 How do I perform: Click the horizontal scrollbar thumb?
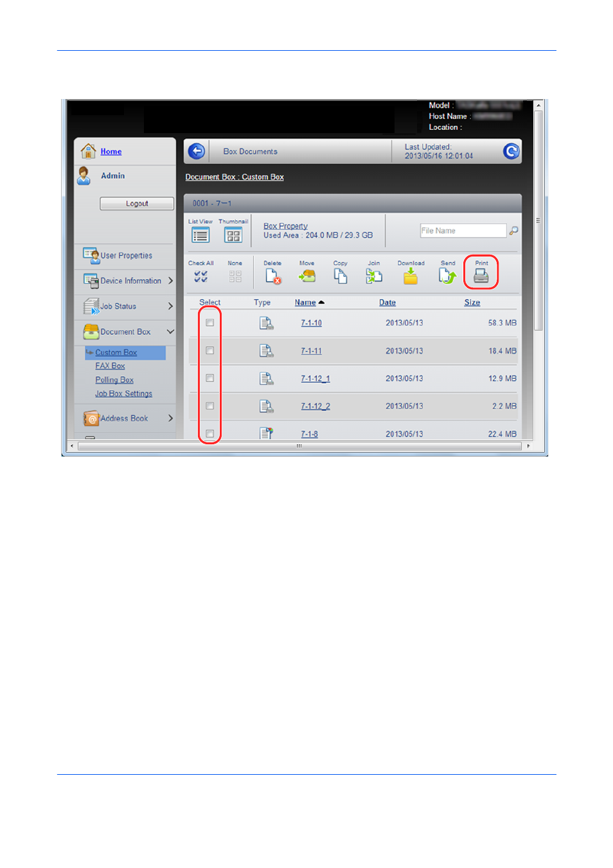[x=299, y=446]
